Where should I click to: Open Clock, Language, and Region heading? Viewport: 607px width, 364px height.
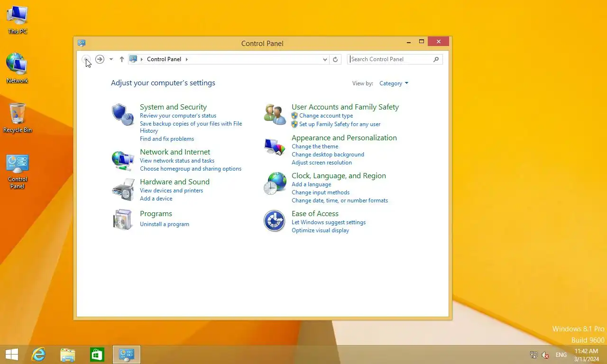[x=339, y=176]
